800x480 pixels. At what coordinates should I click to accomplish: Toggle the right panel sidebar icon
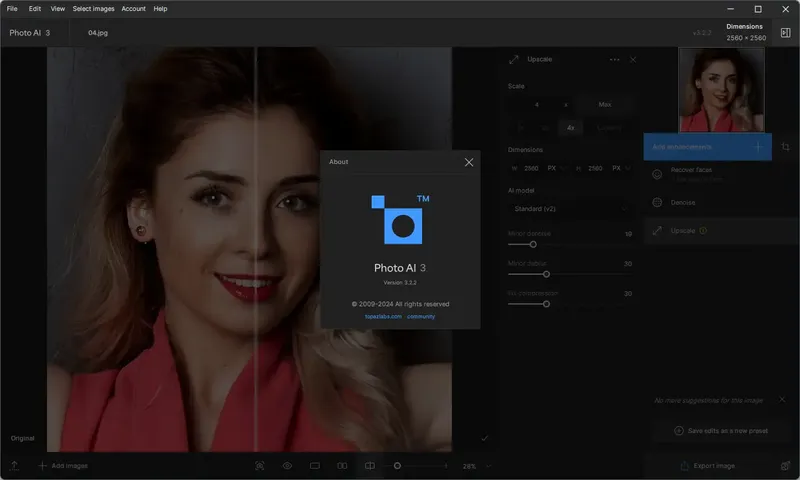coord(785,33)
